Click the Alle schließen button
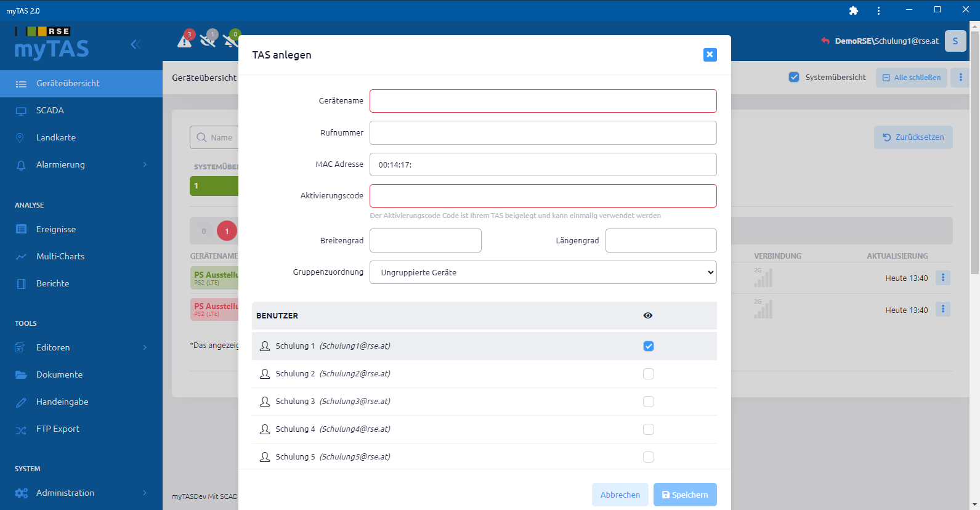 [911, 77]
